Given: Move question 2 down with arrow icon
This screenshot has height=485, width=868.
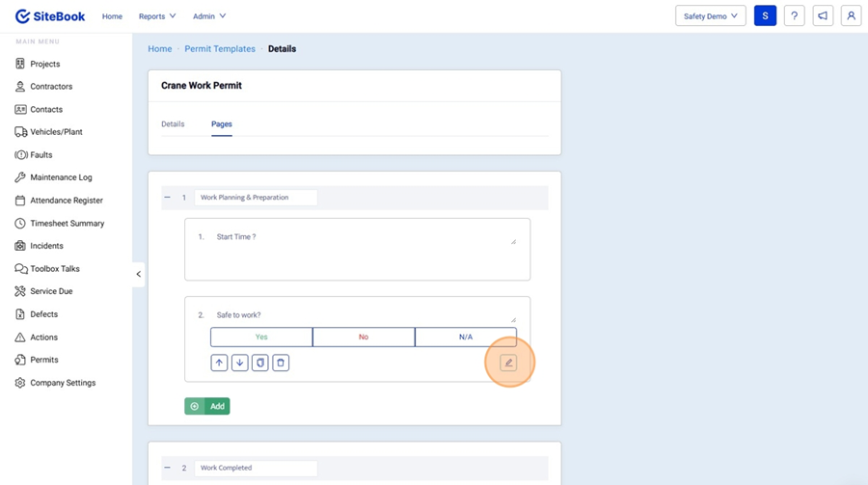Looking at the screenshot, I should click(240, 364).
